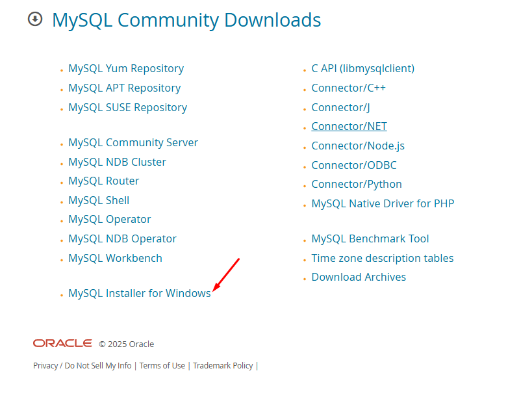Go to MySQL Workbench downloads
Viewport: 532px width, 399px height.
pos(116,258)
